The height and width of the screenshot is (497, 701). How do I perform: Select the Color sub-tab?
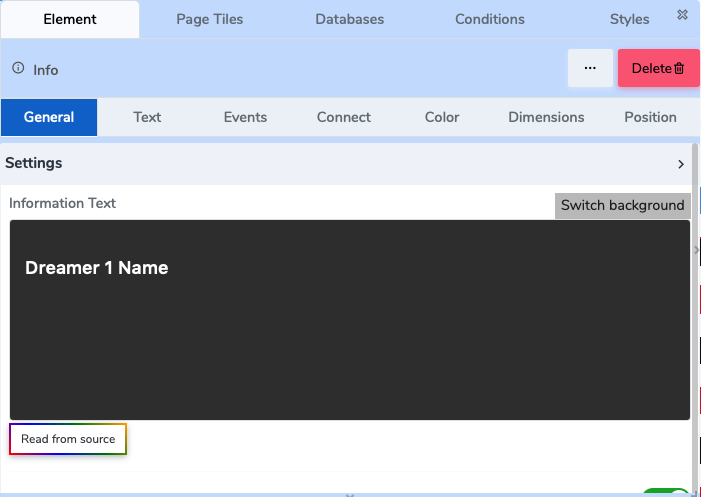(x=442, y=117)
